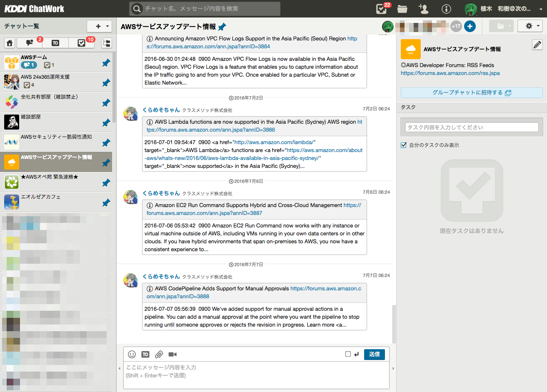Uncheck 自分のタスクのみ表示 in the task panel
Viewport: 547px width, 392px height.
click(x=402, y=145)
